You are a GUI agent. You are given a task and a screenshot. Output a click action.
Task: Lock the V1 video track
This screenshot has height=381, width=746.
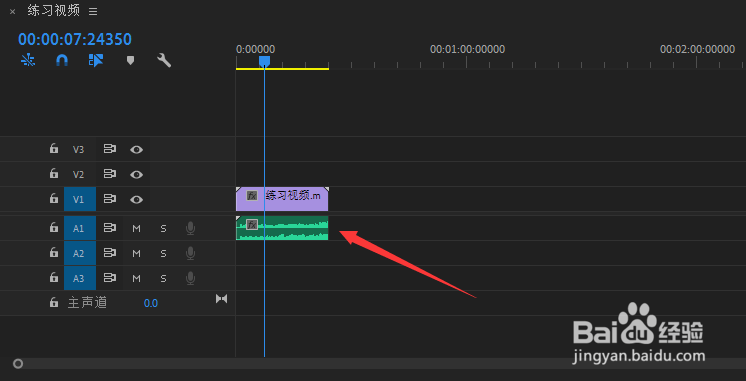pyautogui.click(x=54, y=199)
